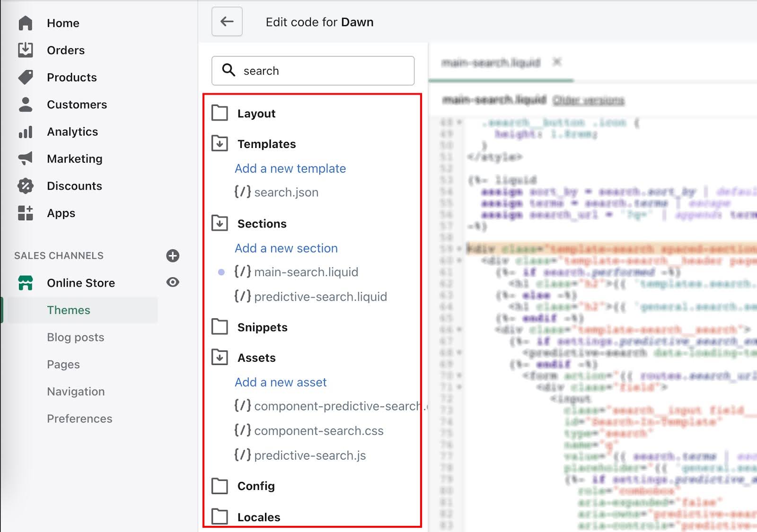Open the Products menu item

tap(71, 78)
